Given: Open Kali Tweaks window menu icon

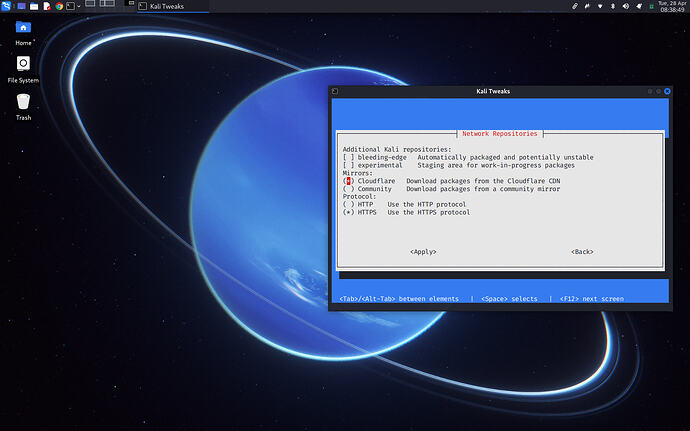Looking at the screenshot, I should (x=335, y=91).
